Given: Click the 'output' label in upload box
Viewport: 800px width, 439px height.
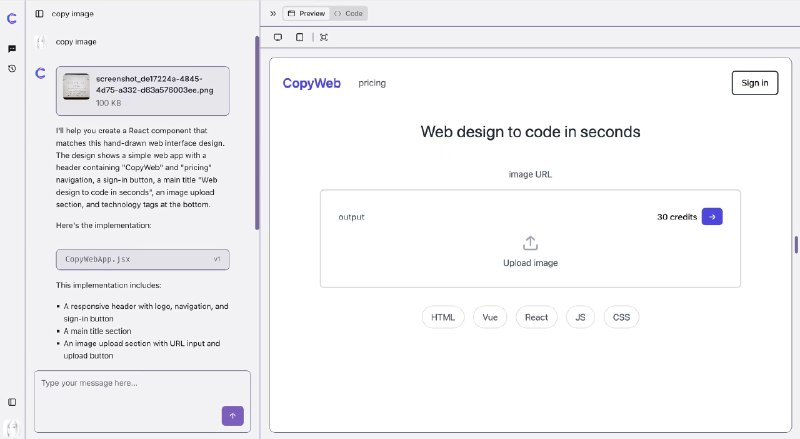Looking at the screenshot, I should pos(352,217).
